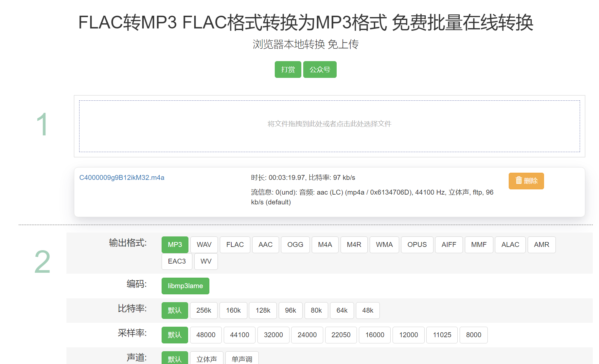Screen dimensions: 599x364
Task: Click the libmp3lame encoder option
Action: [185, 286]
